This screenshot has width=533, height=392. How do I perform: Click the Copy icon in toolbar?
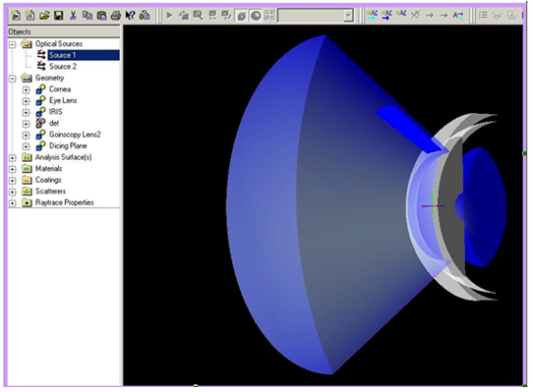[x=88, y=16]
